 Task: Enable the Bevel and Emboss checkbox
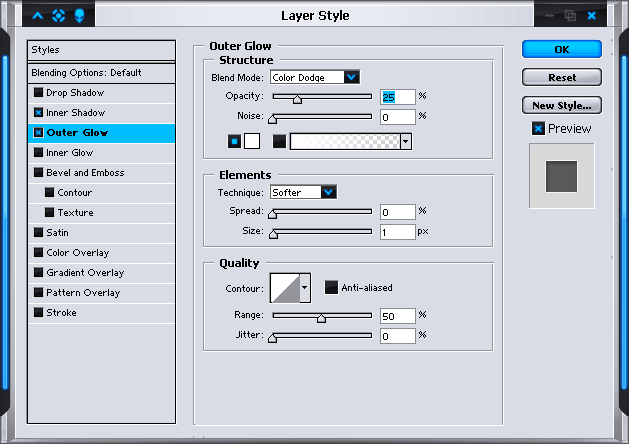39,172
